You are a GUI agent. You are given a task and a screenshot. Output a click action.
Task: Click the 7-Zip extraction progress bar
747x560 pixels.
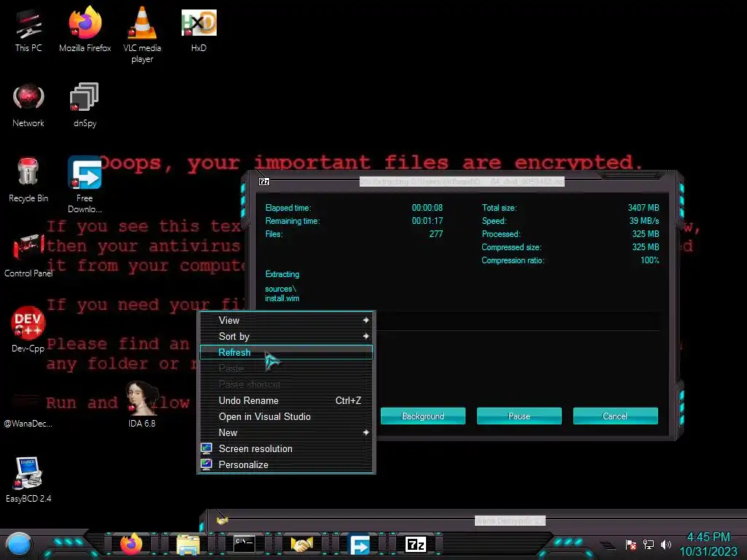(x=518, y=322)
